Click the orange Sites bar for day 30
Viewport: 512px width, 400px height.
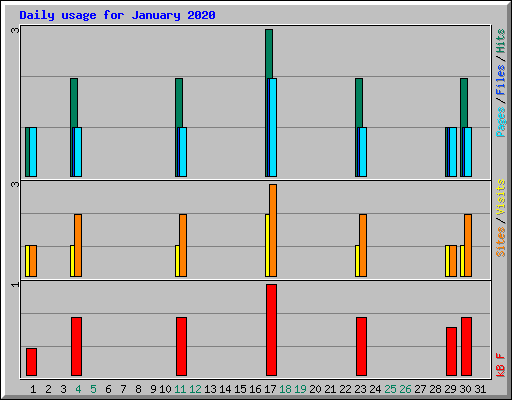point(468,245)
